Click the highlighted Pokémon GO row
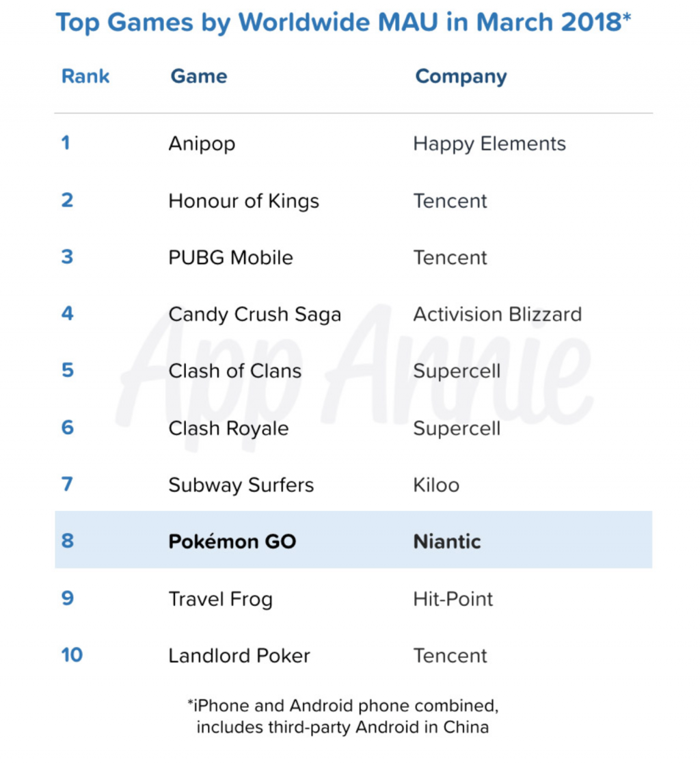 353,540
